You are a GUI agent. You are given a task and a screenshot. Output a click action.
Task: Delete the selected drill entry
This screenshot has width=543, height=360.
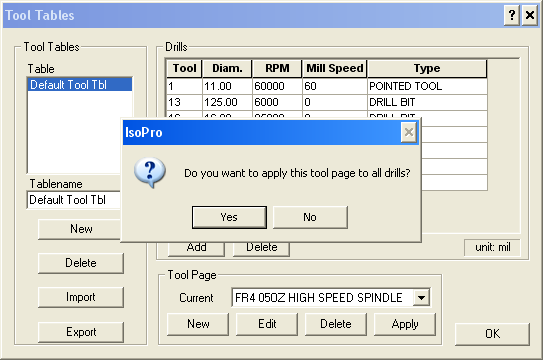click(261, 248)
